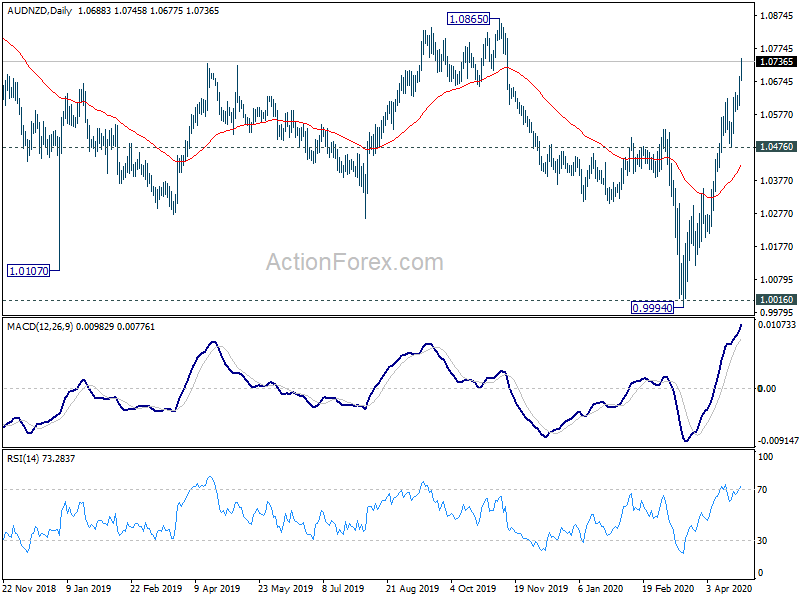Click the RSI(14) 73.2837 indicator label
The width and height of the screenshot is (800, 600).
point(41,459)
